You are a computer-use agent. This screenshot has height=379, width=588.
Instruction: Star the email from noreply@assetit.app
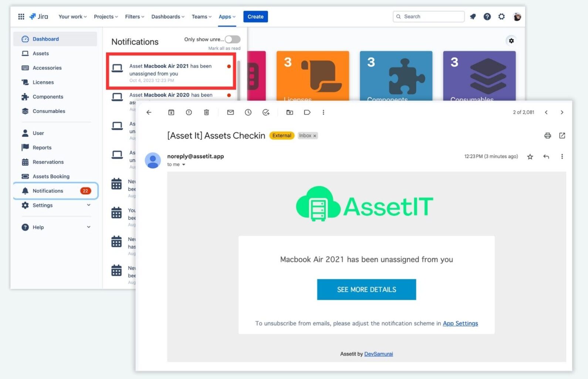point(530,157)
